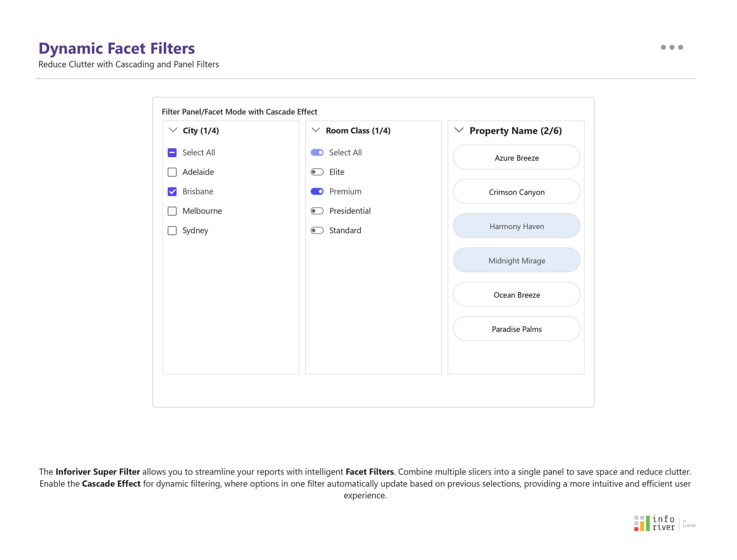Collapse the Room Class section
This screenshot has width=737, height=560.
tap(316, 130)
